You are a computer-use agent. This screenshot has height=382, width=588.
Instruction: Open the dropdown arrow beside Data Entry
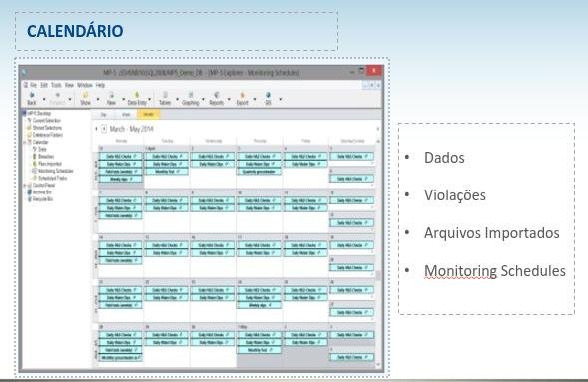[150, 99]
